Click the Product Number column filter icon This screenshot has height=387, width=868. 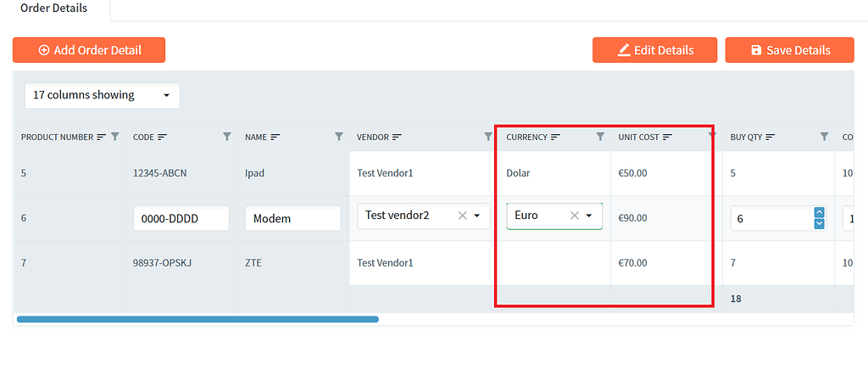[x=114, y=137]
